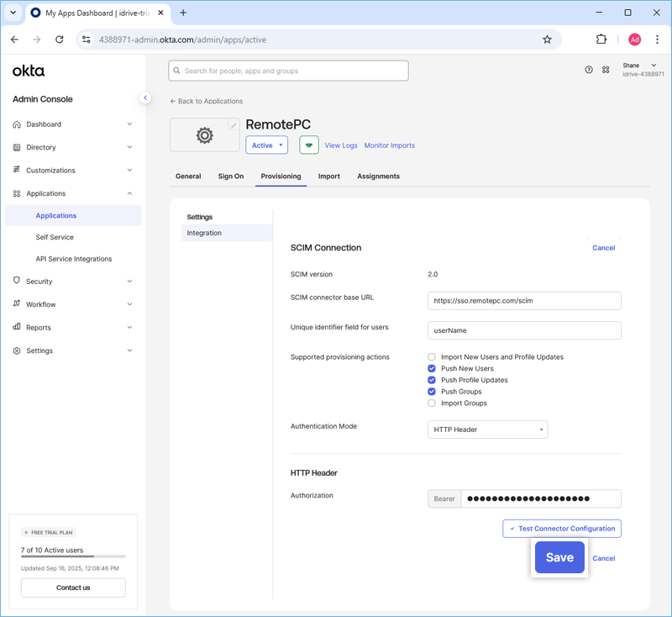Open the Authentication Mode dropdown
The width and height of the screenshot is (672, 617).
(x=487, y=430)
